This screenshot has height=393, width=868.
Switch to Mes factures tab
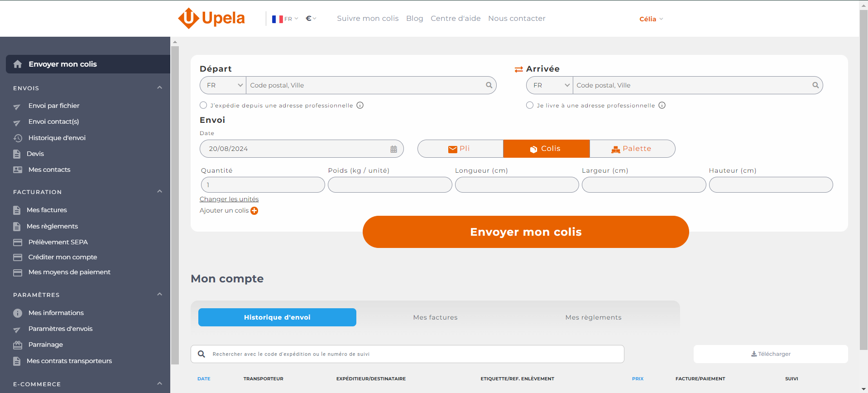pyautogui.click(x=435, y=317)
